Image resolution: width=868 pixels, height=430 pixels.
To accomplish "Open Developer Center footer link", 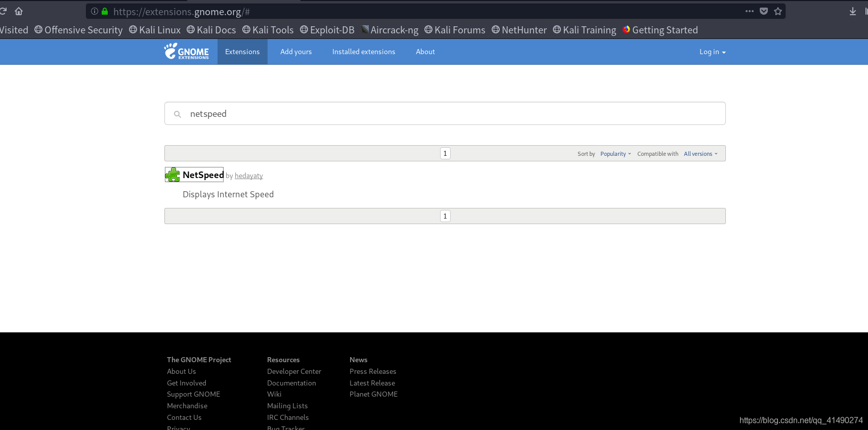I will (294, 371).
